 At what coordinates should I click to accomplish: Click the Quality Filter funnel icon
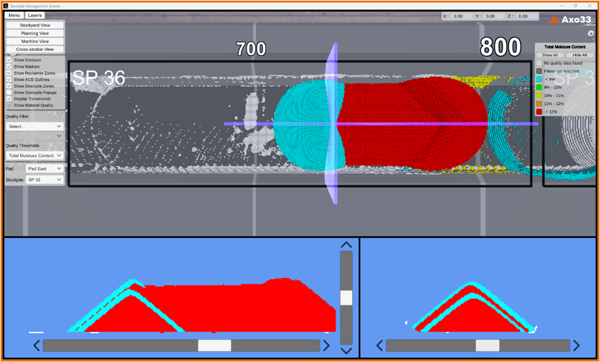click(x=59, y=115)
